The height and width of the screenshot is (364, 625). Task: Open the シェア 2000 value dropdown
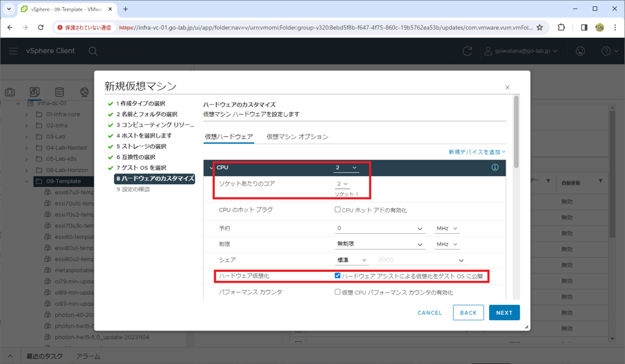421,260
